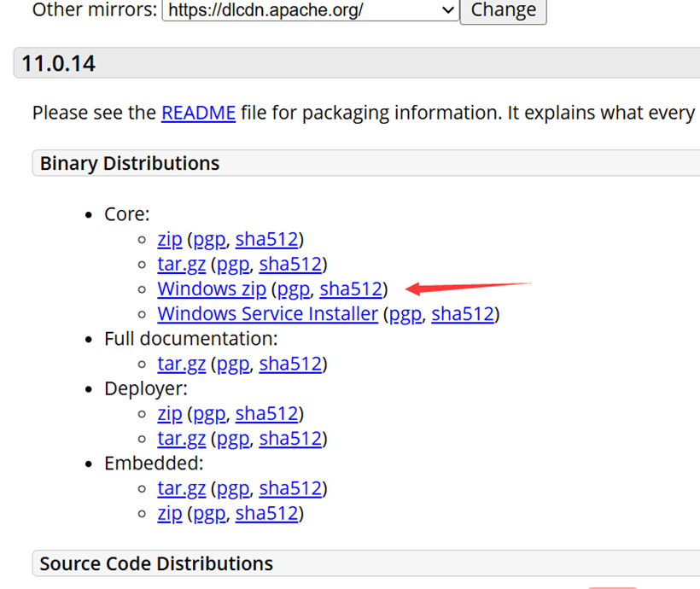Image resolution: width=700 pixels, height=589 pixels.
Task: Open the Other mirrors dropdown
Action: pyautogui.click(x=311, y=10)
